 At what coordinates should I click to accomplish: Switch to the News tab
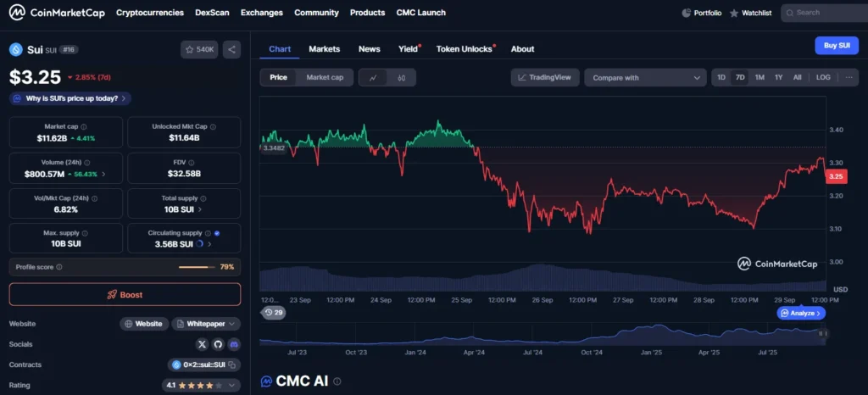tap(370, 48)
